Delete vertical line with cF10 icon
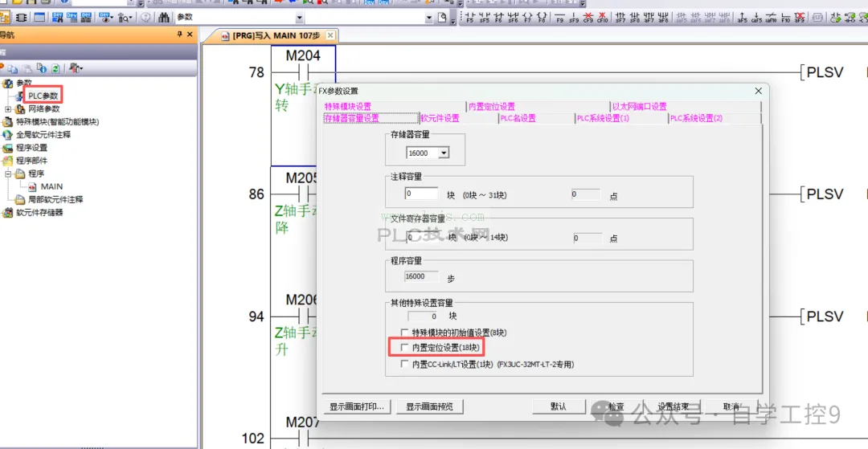Screen dimensions: 868x449 pos(602,17)
